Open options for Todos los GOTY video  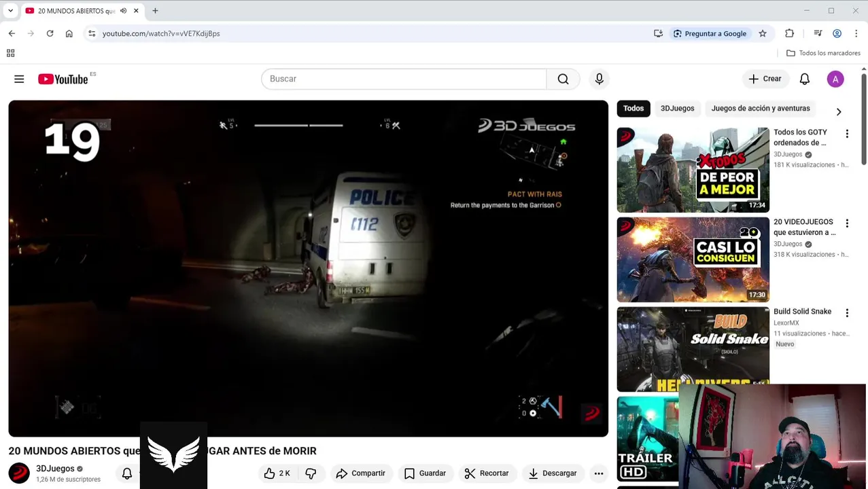coord(847,134)
